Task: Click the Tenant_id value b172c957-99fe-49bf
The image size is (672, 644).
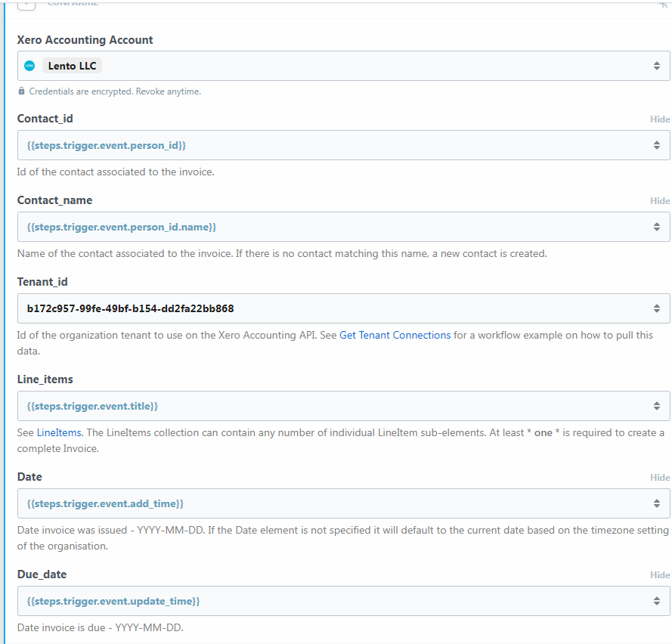Action: 130,308
